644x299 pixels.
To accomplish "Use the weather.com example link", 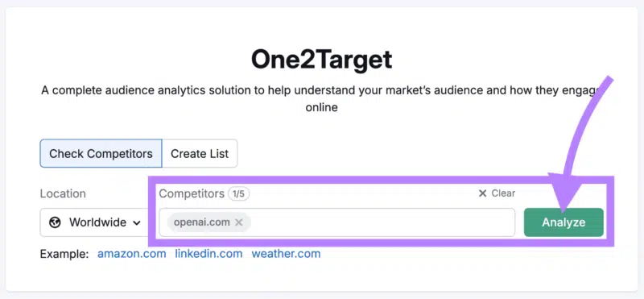I will (x=286, y=254).
